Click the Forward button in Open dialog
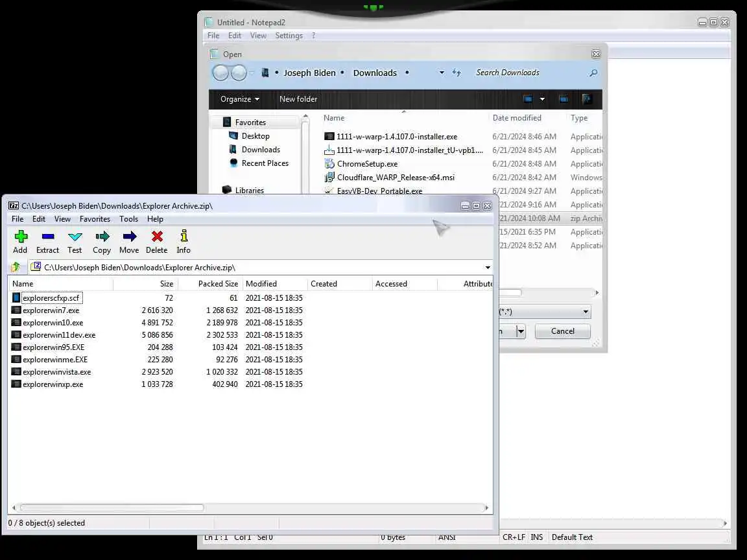 [239, 73]
